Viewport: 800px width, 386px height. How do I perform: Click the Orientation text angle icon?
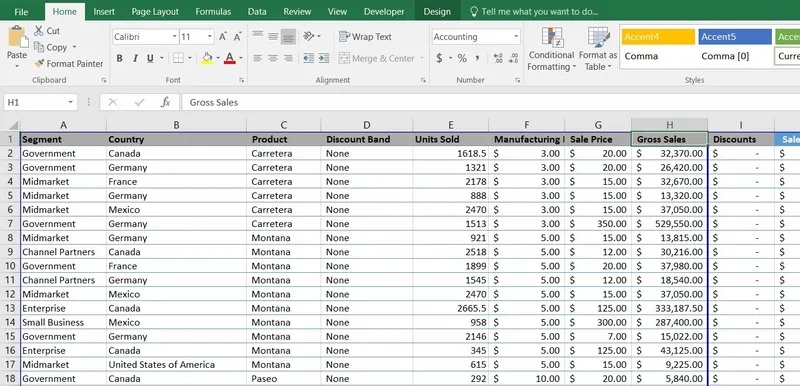click(309, 36)
